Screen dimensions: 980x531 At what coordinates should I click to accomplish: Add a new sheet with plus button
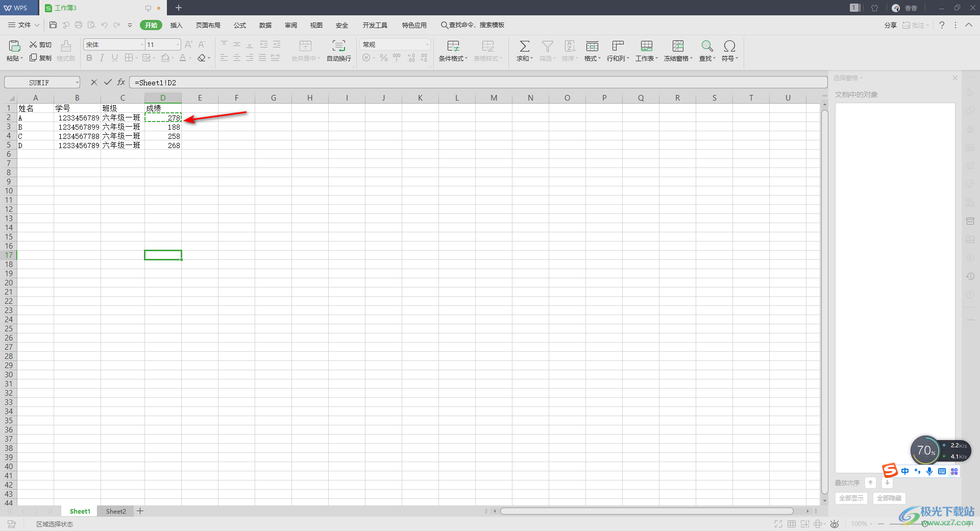140,511
